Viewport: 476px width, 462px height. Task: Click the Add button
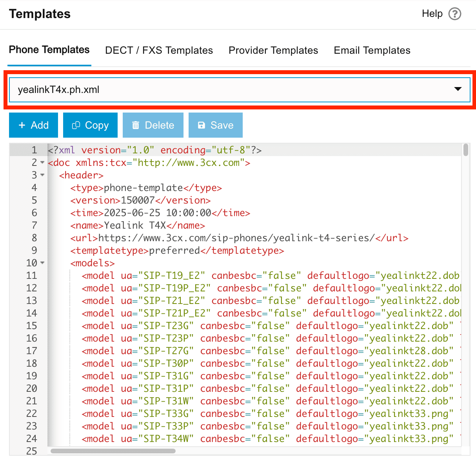[33, 125]
